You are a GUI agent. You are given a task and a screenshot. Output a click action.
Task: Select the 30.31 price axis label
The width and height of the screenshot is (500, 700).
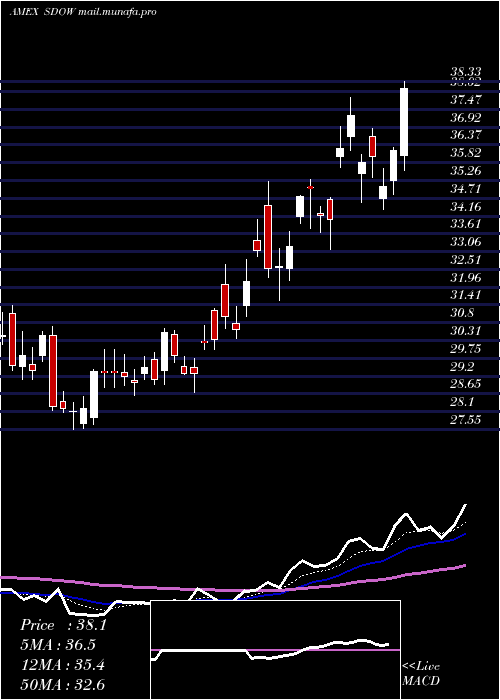point(466,331)
